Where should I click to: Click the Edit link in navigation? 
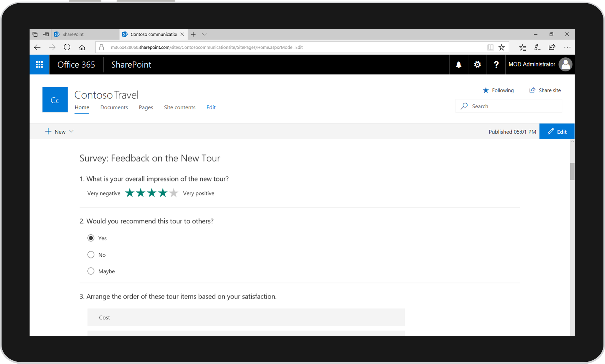(211, 107)
